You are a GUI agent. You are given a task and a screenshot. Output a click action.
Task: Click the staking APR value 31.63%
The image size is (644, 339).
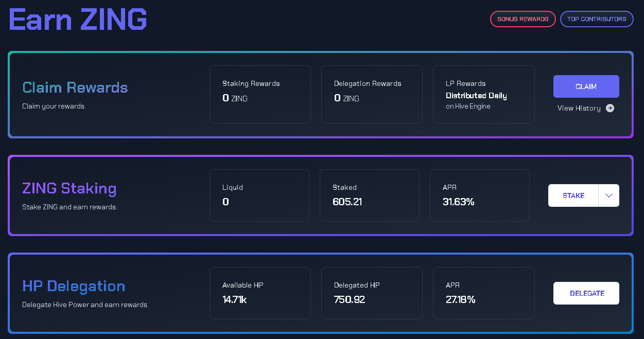[458, 202]
